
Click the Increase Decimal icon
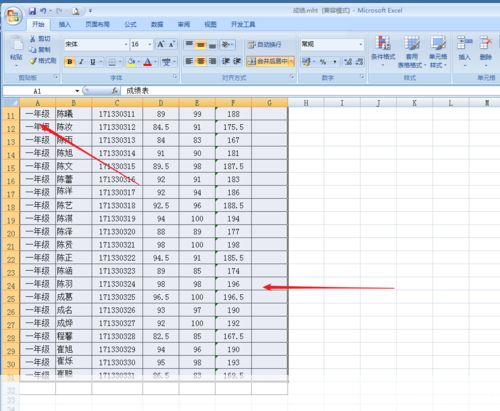[348, 61]
